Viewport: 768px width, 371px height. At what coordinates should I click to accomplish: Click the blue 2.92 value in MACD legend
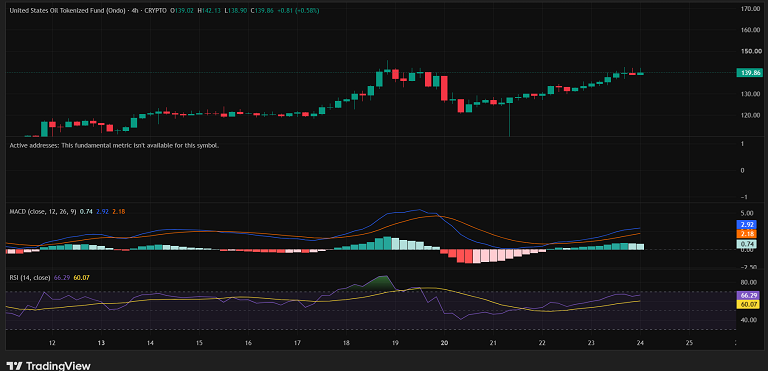coord(102,211)
